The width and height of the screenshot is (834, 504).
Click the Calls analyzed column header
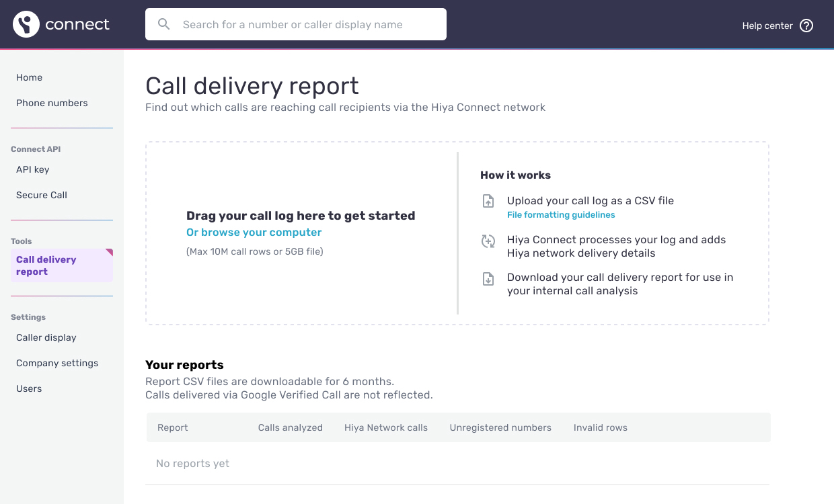tap(290, 427)
